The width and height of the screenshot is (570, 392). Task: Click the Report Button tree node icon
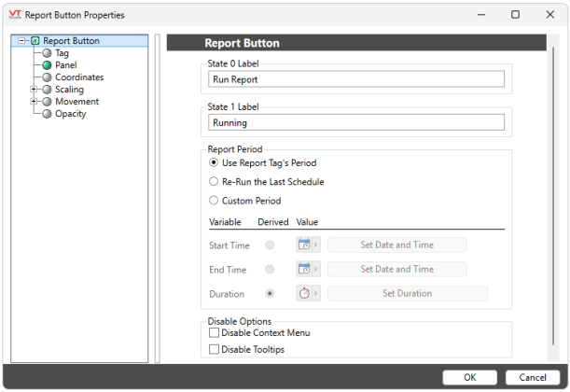pos(35,41)
